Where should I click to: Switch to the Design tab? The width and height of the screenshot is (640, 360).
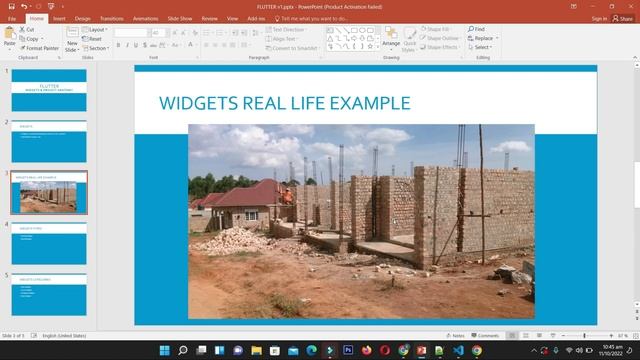(x=82, y=18)
